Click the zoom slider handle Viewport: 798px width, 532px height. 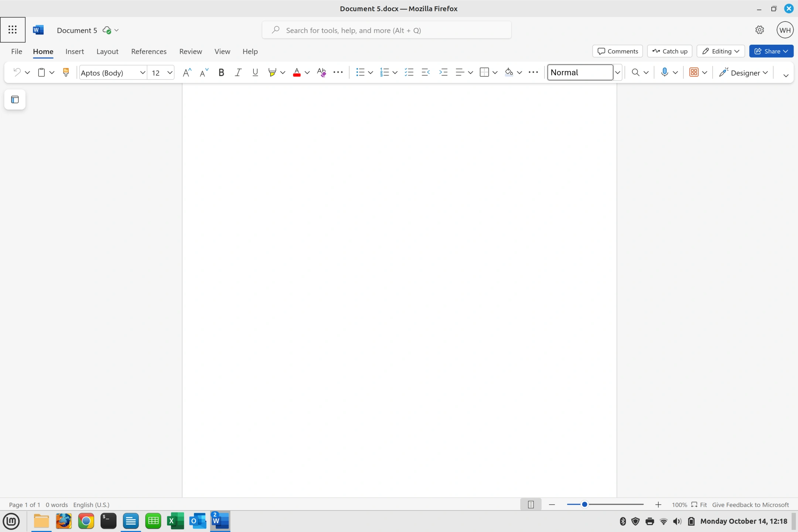coord(584,504)
